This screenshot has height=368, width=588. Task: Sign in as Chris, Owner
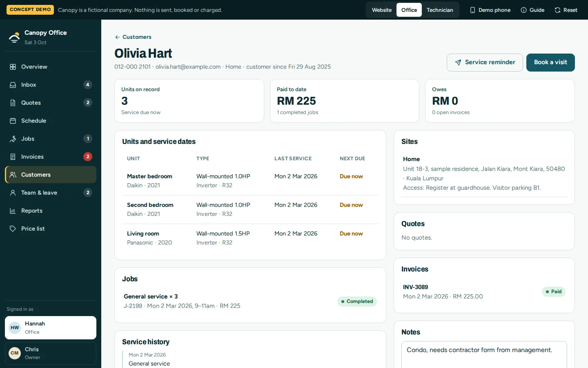pos(51,353)
